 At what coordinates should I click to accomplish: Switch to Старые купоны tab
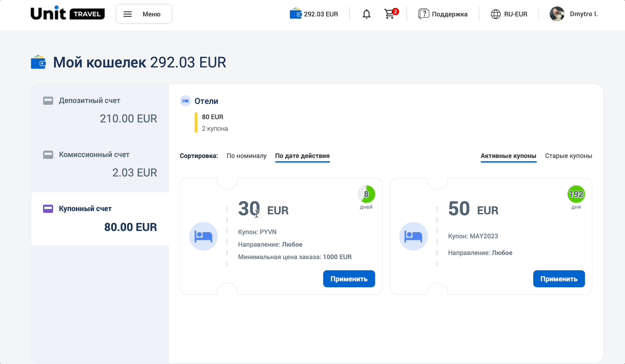tap(568, 156)
